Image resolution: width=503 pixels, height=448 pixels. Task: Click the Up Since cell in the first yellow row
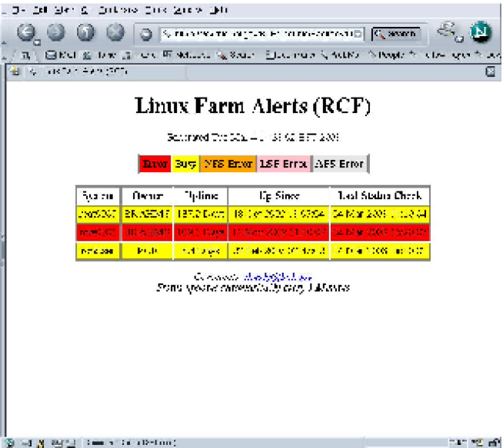pos(278,214)
